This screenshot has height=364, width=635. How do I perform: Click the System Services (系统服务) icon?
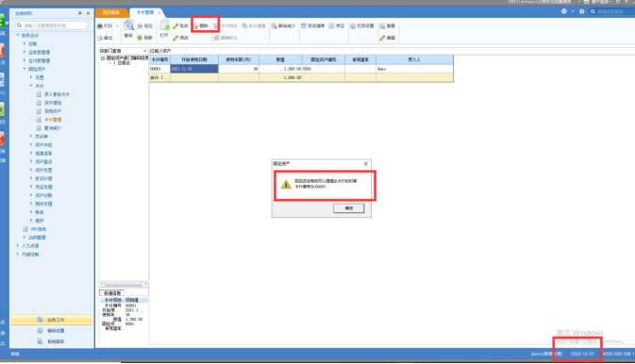point(40,341)
